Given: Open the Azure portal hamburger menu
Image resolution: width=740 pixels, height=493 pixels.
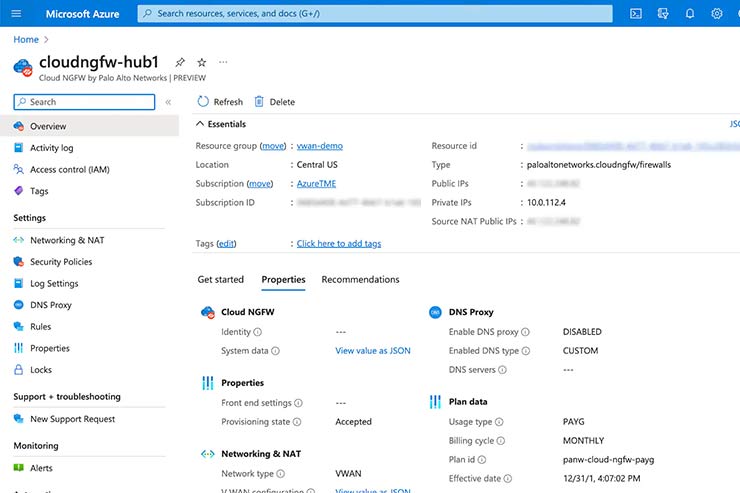Looking at the screenshot, I should [16, 13].
